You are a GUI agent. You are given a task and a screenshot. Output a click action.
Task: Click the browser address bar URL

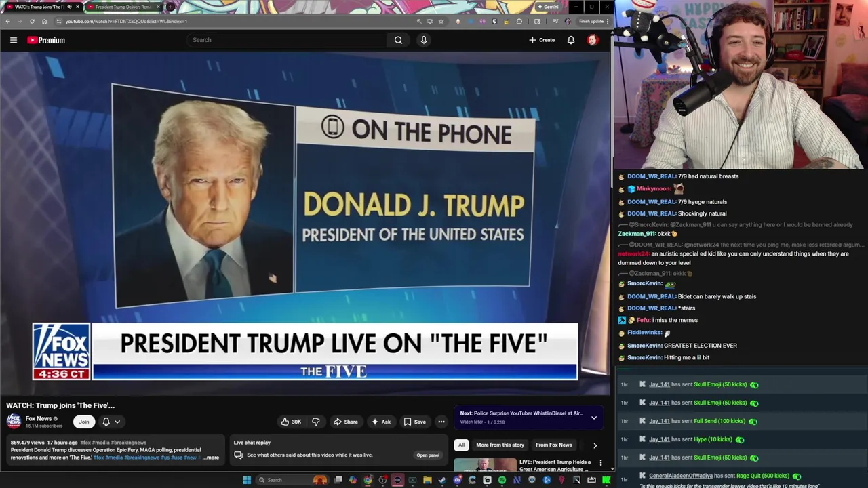pyautogui.click(x=126, y=21)
